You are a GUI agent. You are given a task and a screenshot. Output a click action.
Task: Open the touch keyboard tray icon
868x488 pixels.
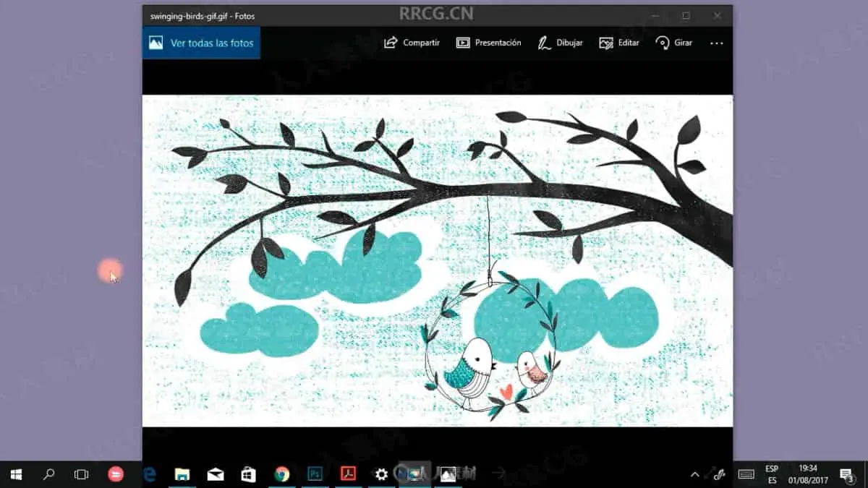pos(746,474)
